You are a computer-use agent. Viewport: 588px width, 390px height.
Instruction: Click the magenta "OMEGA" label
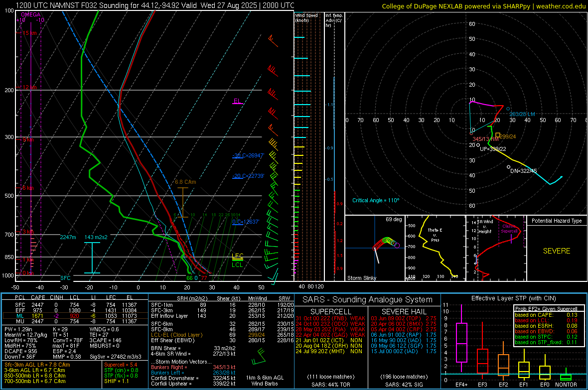[x=31, y=14]
